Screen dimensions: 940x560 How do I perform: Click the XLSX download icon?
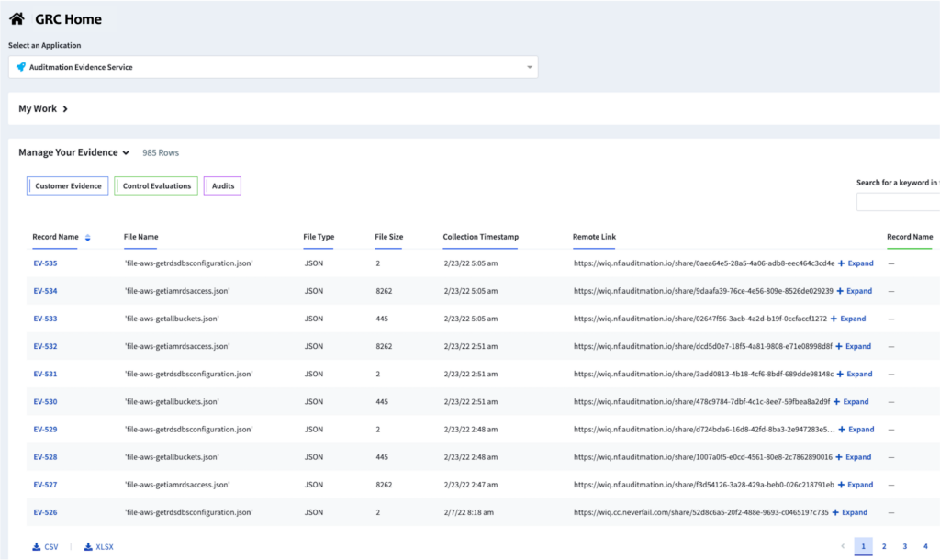pos(88,547)
